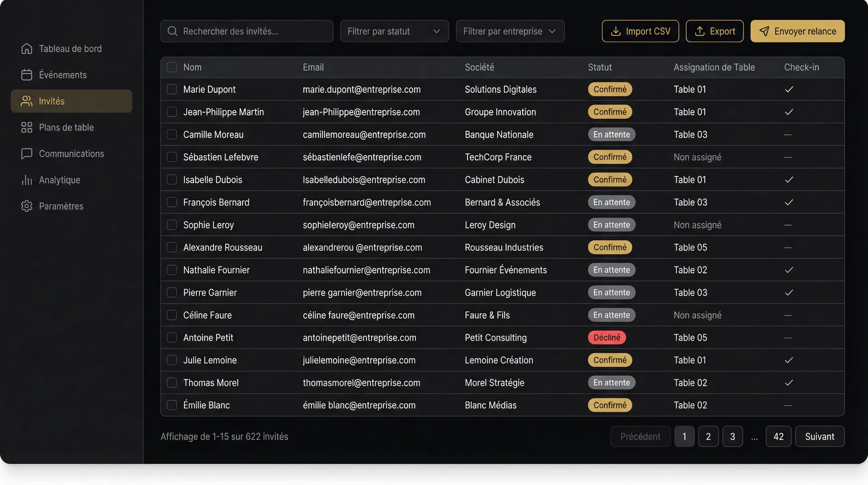The width and height of the screenshot is (868, 485).
Task: Switch to the Invités sidebar section
Action: (x=71, y=101)
